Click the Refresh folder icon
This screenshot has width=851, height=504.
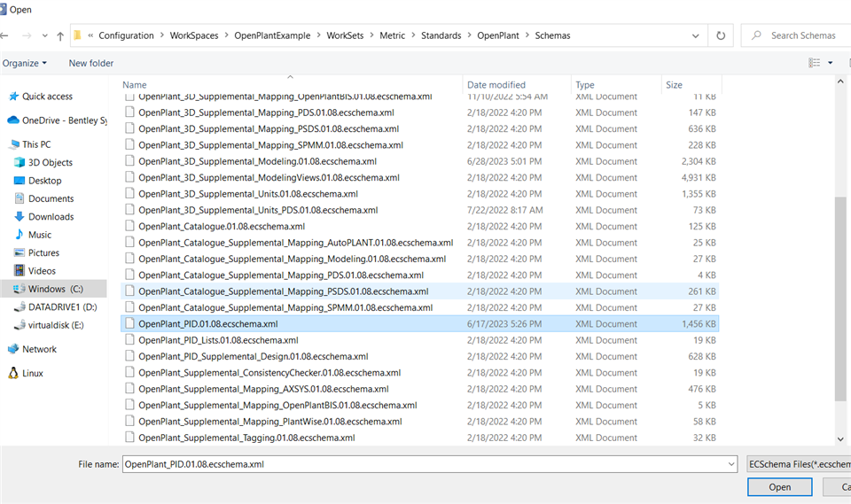[721, 36]
